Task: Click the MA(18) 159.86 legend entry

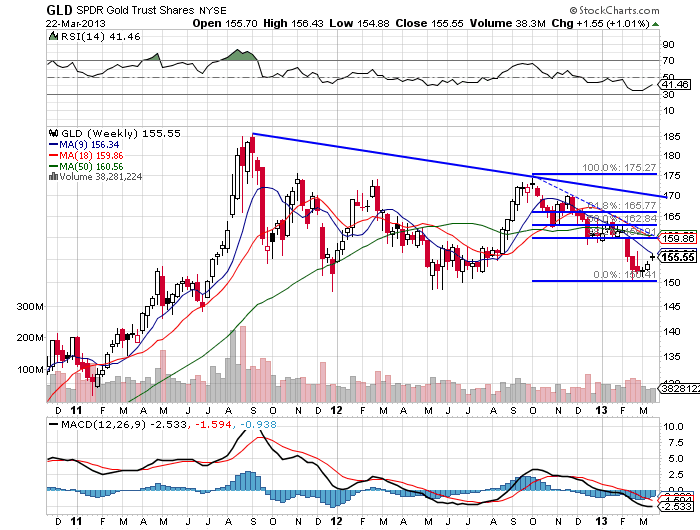Action: (85, 155)
